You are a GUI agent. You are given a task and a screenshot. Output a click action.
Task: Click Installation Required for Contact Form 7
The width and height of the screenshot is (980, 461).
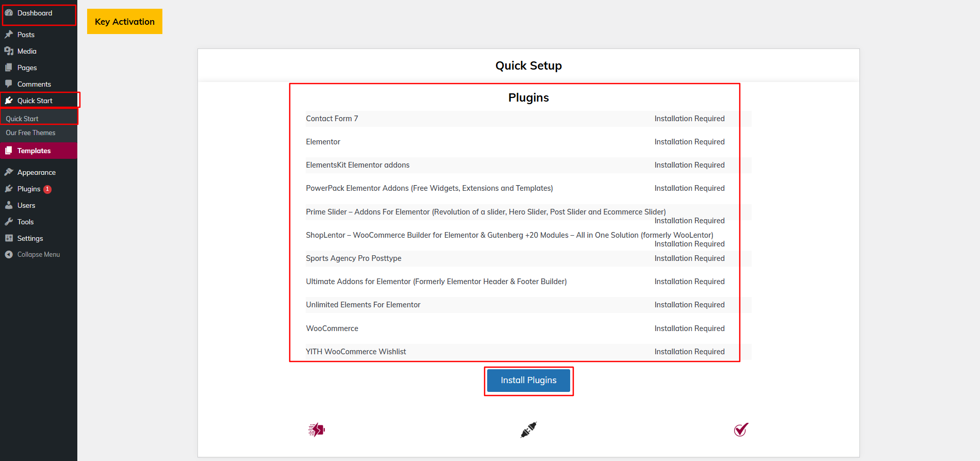(x=689, y=119)
